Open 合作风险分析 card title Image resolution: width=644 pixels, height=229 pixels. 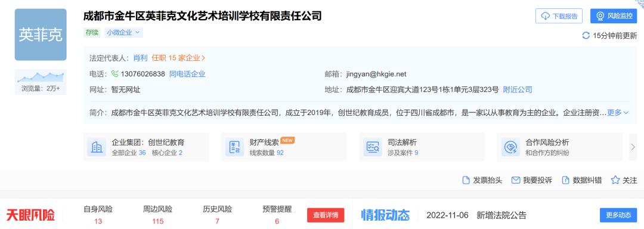pyautogui.click(x=547, y=143)
